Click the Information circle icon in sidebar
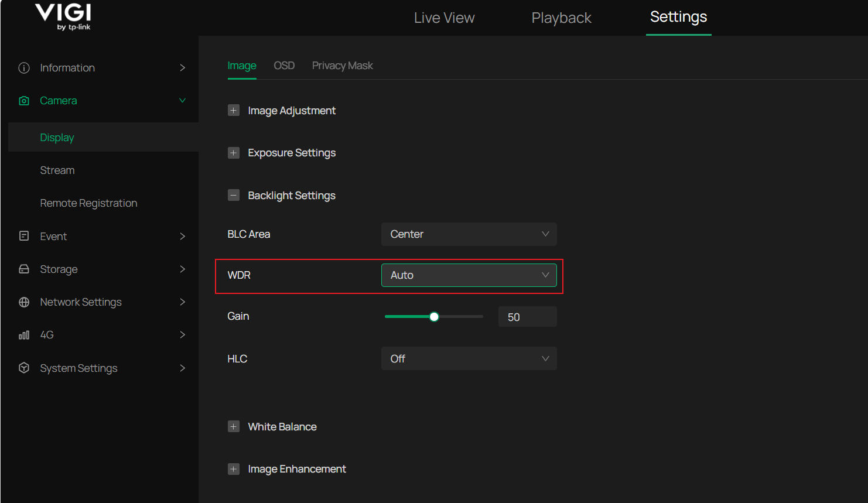868x503 pixels. click(24, 68)
